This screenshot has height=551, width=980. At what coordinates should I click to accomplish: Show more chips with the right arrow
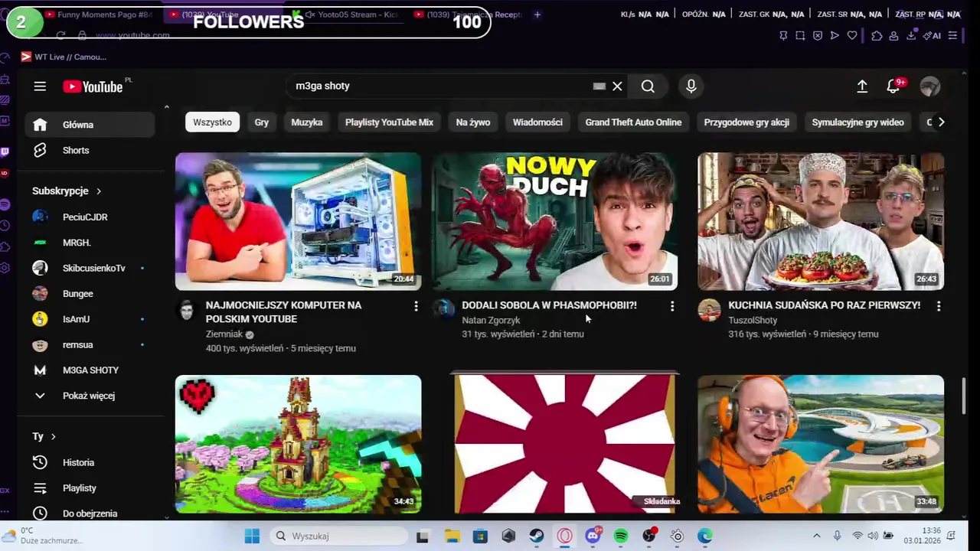[941, 122]
